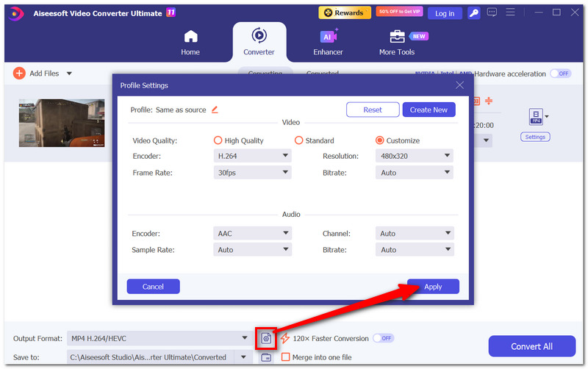Open the Output Format MP4 H.264/HEVC dropdown

coord(159,338)
